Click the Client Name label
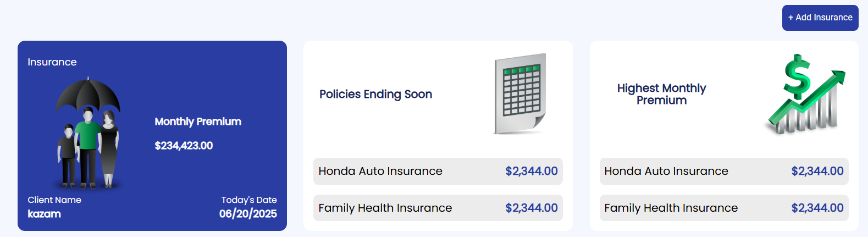This screenshot has height=237, width=868. coord(54,200)
